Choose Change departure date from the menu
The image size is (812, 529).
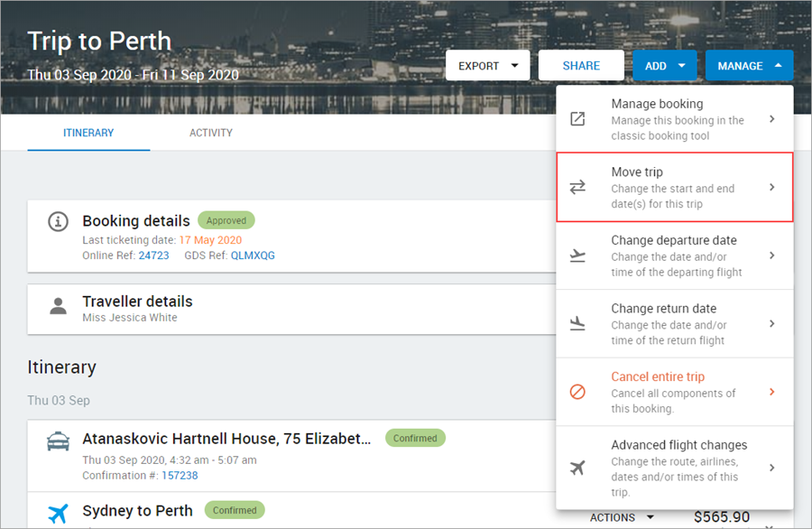pyautogui.click(x=674, y=255)
